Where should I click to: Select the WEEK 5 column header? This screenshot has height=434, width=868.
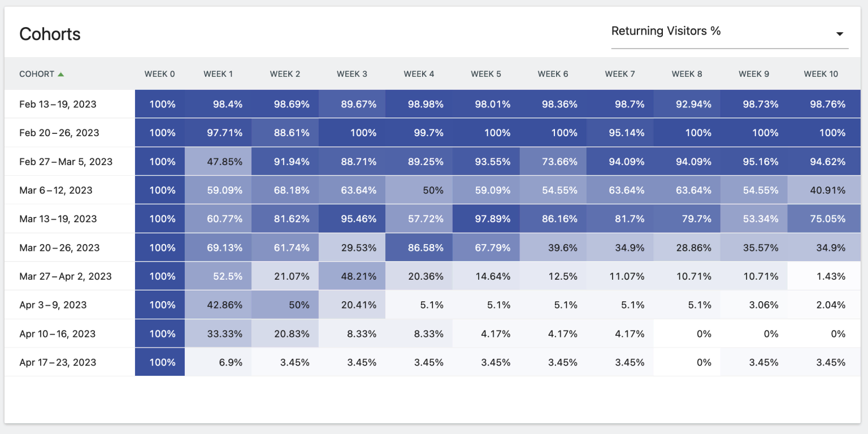(485, 74)
